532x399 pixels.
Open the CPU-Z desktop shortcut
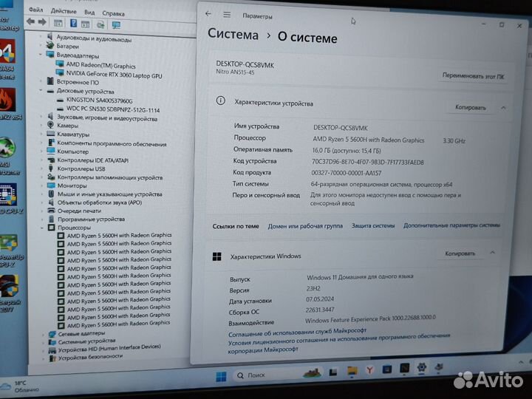click(10, 199)
